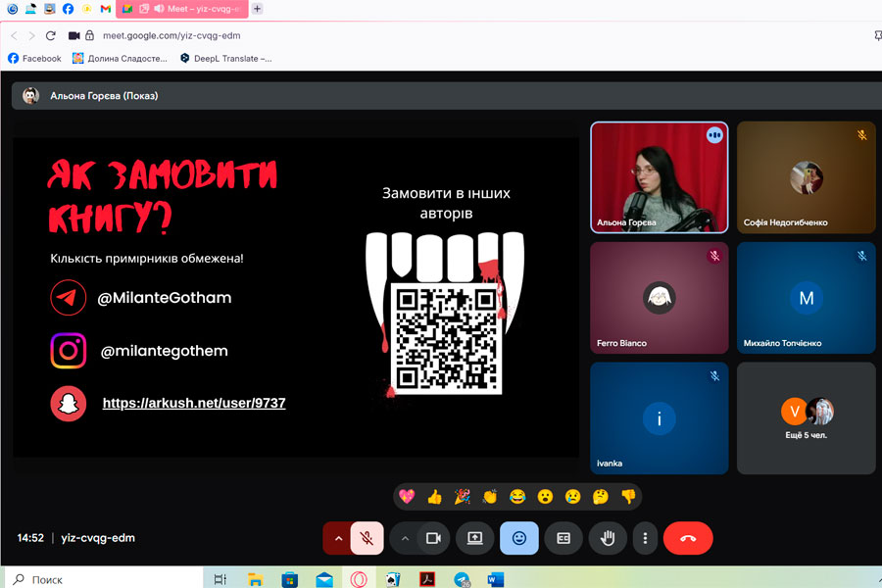The image size is (882, 588).
Task: Open a new browser tab
Action: [258, 9]
